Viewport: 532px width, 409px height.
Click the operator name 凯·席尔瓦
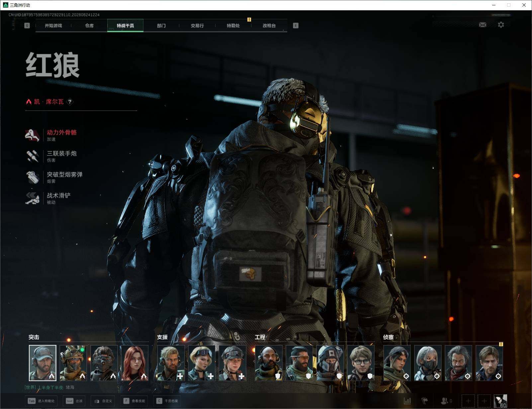(x=49, y=102)
